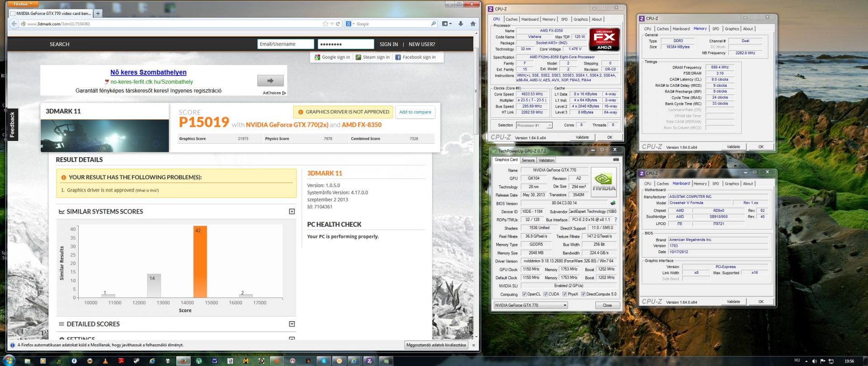The height and width of the screenshot is (366, 868).
Task: Take screenshot with GPU-Z camera icon
Action: click(x=616, y=160)
